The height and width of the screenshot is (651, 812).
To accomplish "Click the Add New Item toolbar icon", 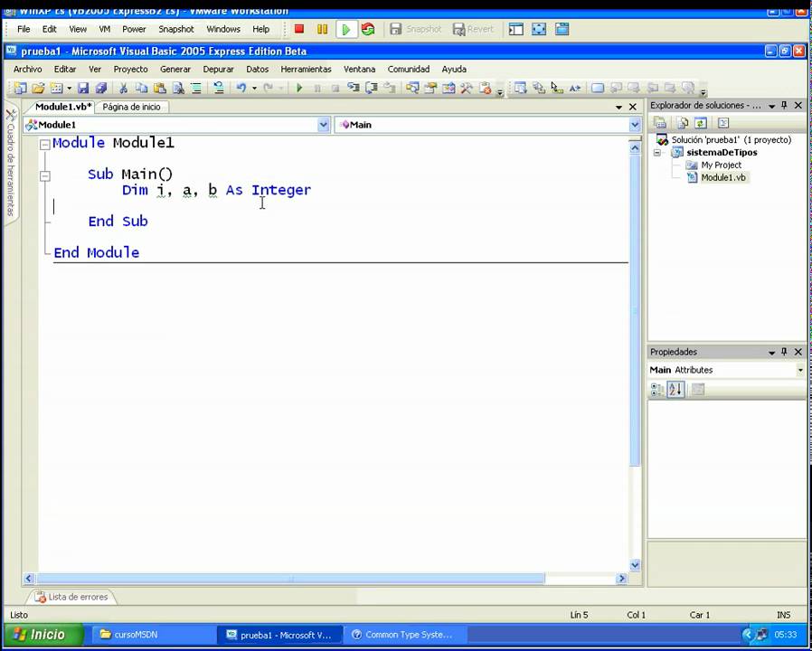I will (56, 88).
